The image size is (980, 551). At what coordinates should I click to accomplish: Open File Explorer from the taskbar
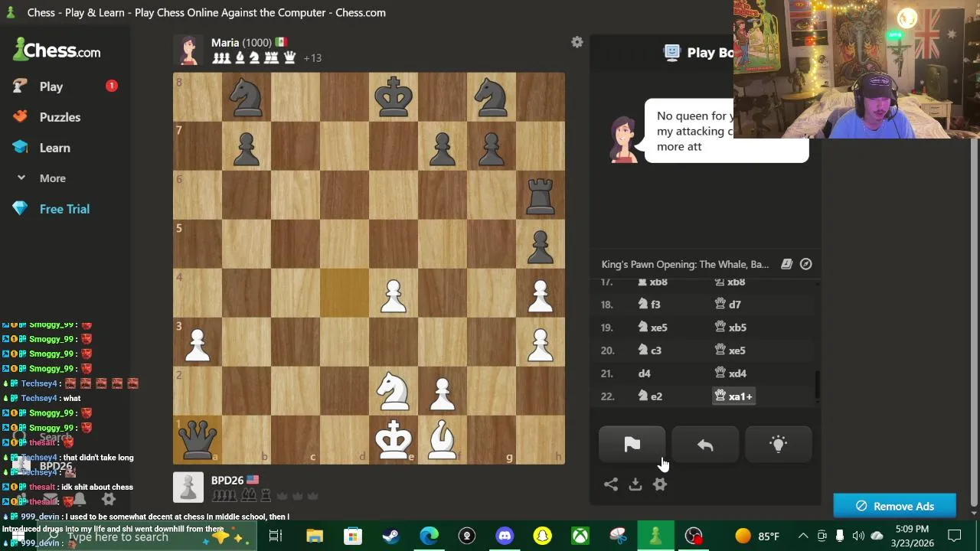pos(315,536)
